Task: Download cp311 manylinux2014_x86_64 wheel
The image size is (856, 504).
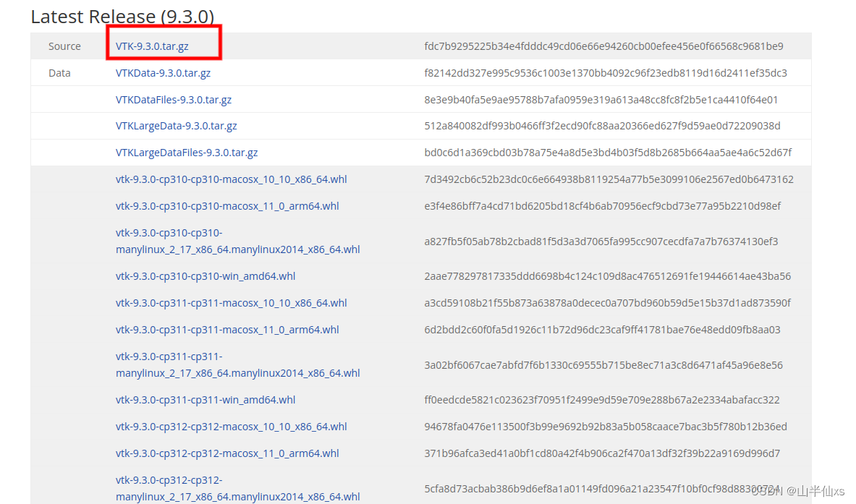Action: coord(237,365)
